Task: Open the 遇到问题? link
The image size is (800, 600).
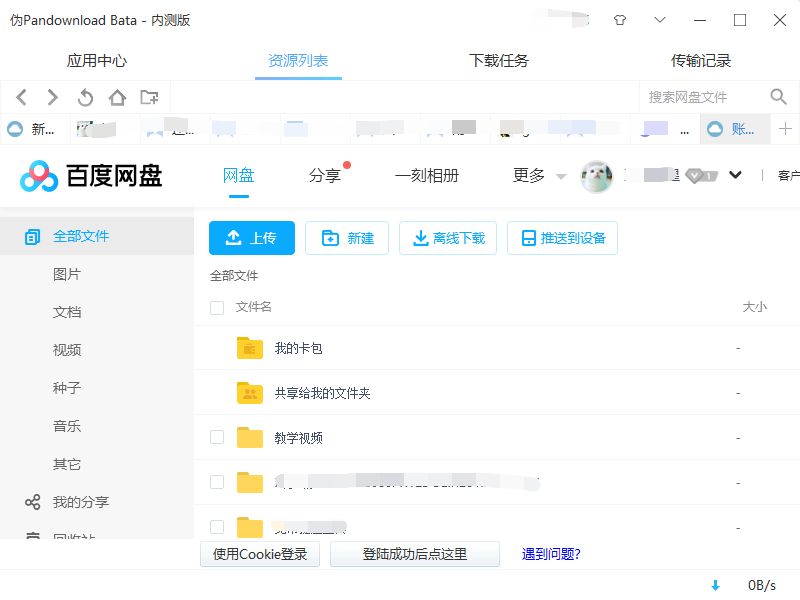Action: pos(551,554)
